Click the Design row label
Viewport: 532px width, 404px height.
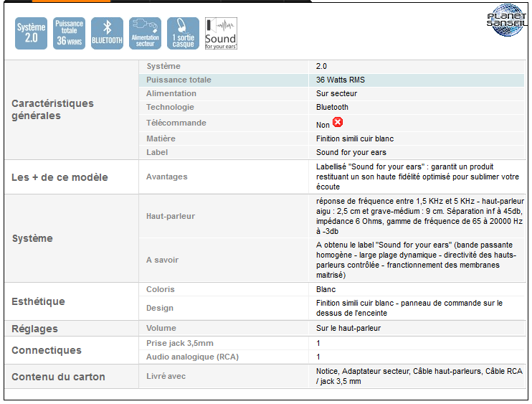click(160, 308)
